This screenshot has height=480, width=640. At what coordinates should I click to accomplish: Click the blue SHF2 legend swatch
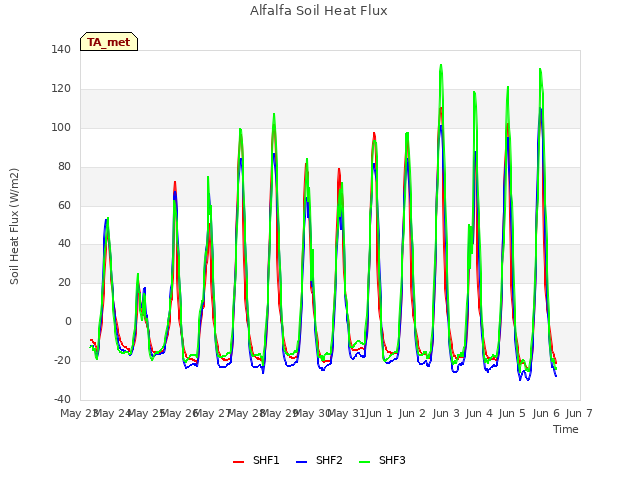click(301, 462)
